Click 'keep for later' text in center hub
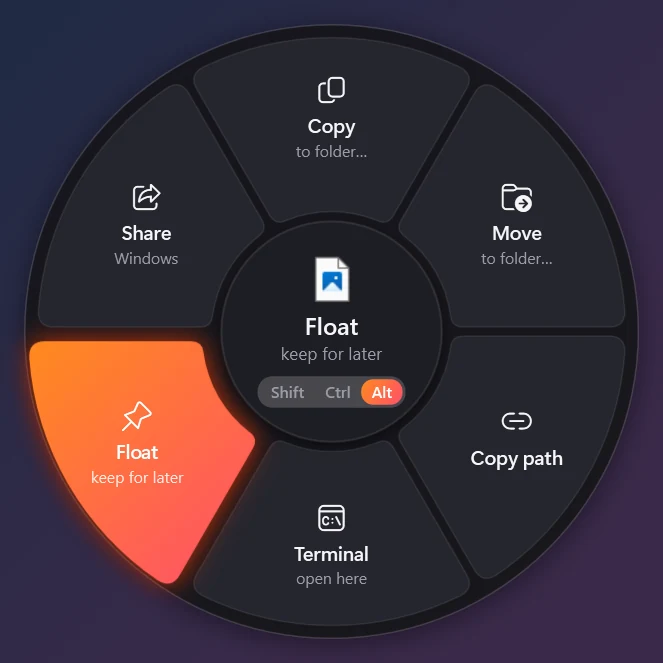Screen dimensions: 663x663 click(332, 354)
